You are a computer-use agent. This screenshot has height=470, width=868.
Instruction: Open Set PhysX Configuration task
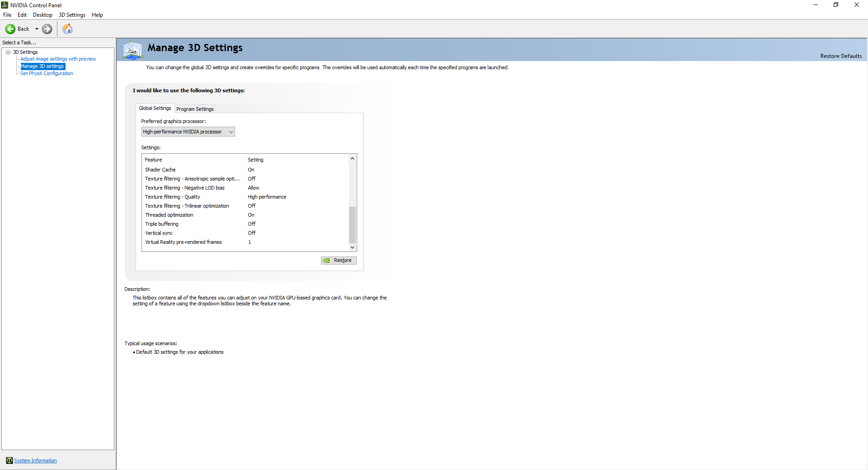tap(47, 73)
